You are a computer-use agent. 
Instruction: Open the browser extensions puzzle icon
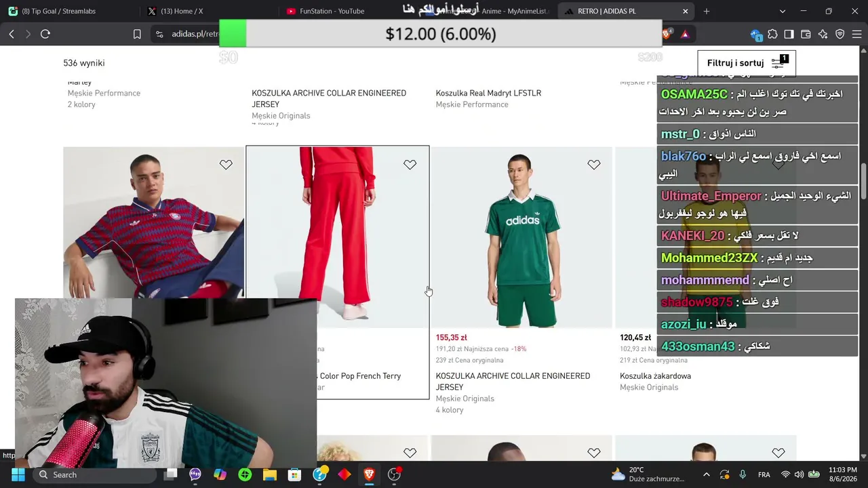click(772, 34)
